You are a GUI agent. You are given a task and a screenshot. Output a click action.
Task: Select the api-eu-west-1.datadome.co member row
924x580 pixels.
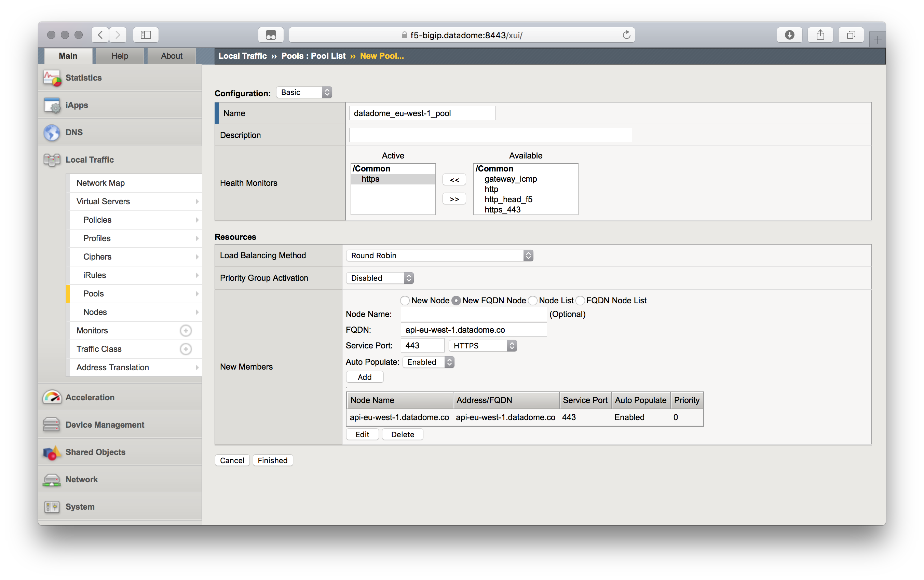[525, 418]
